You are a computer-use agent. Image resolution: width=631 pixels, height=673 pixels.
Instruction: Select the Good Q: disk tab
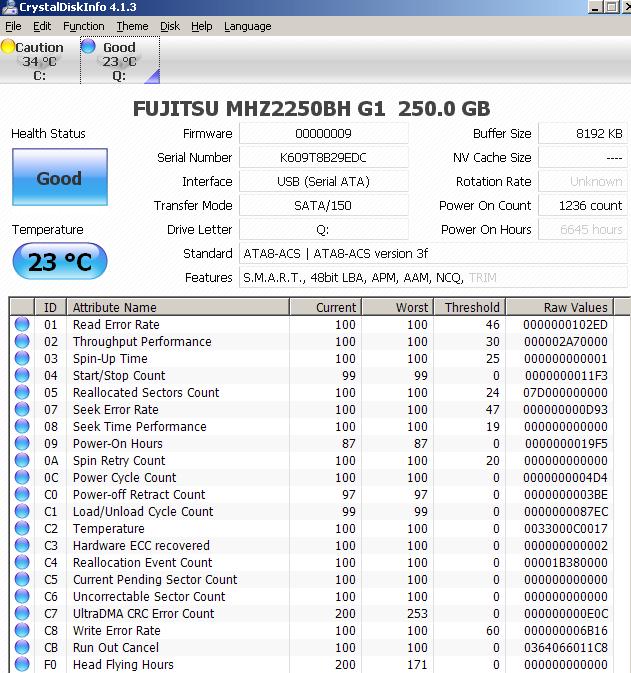[120, 61]
